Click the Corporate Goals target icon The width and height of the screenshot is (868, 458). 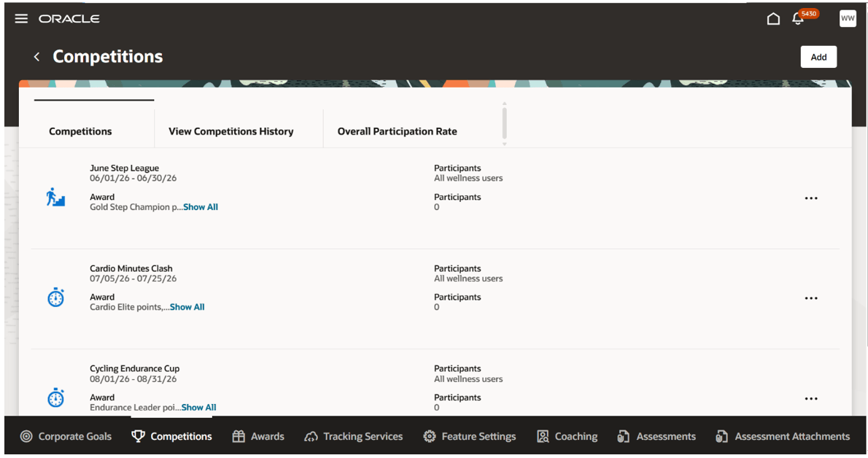[x=26, y=436]
